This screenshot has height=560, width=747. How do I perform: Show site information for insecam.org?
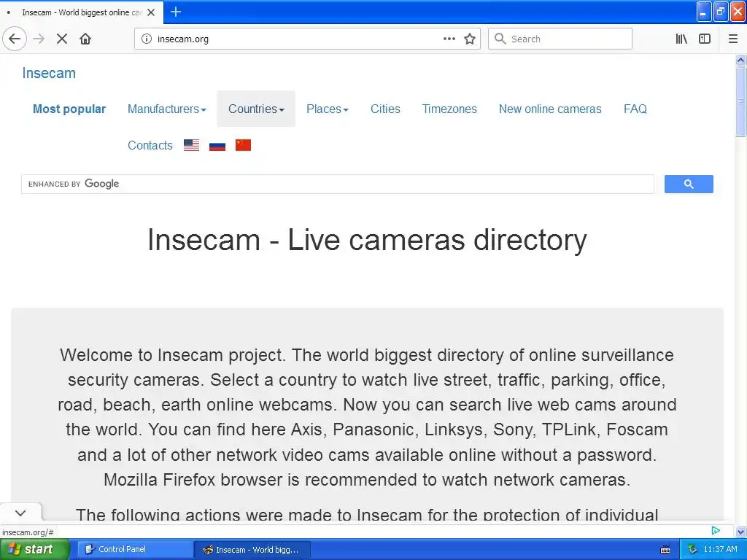[147, 39]
